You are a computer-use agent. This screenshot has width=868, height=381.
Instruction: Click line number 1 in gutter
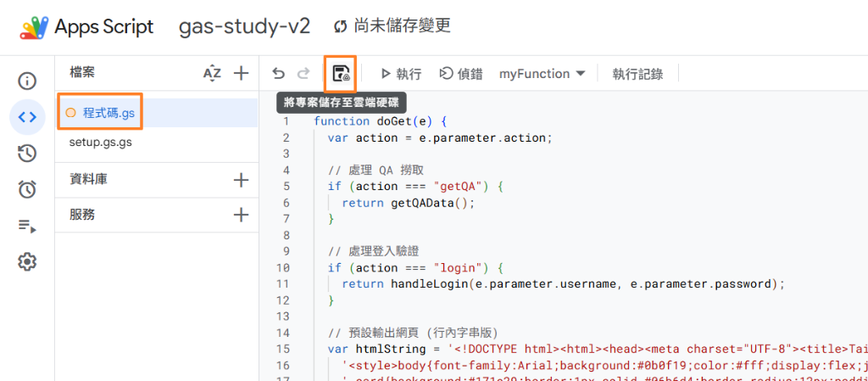[x=287, y=121]
